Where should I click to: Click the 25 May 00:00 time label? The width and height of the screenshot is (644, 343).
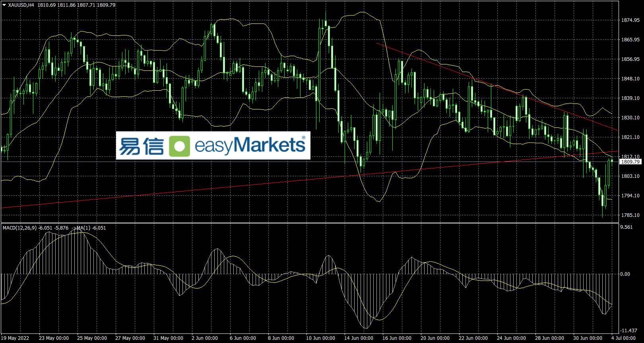[x=92, y=338]
